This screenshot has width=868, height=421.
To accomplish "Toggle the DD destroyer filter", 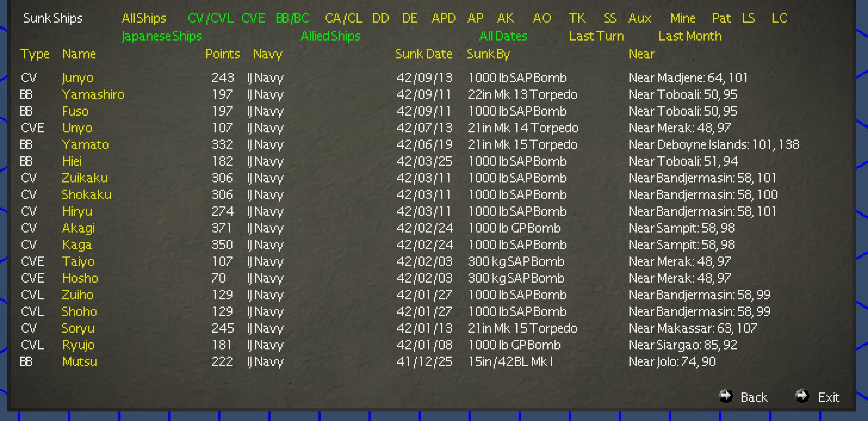I will coord(381,18).
